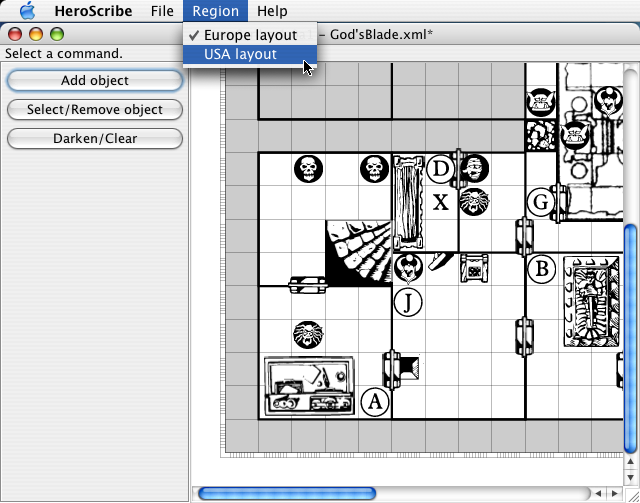640x503 pixels.
Task: Click the yellow minimize window button
Action: pos(36,34)
